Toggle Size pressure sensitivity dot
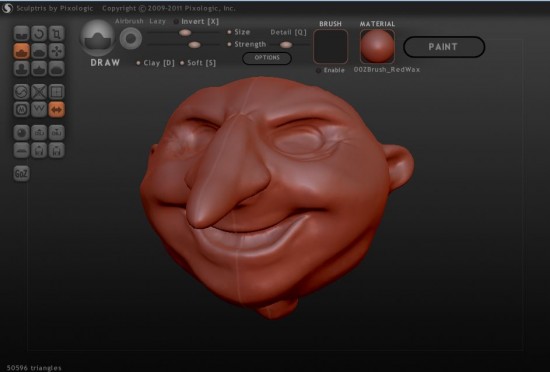Screen dimensions: 550x372 [229, 32]
